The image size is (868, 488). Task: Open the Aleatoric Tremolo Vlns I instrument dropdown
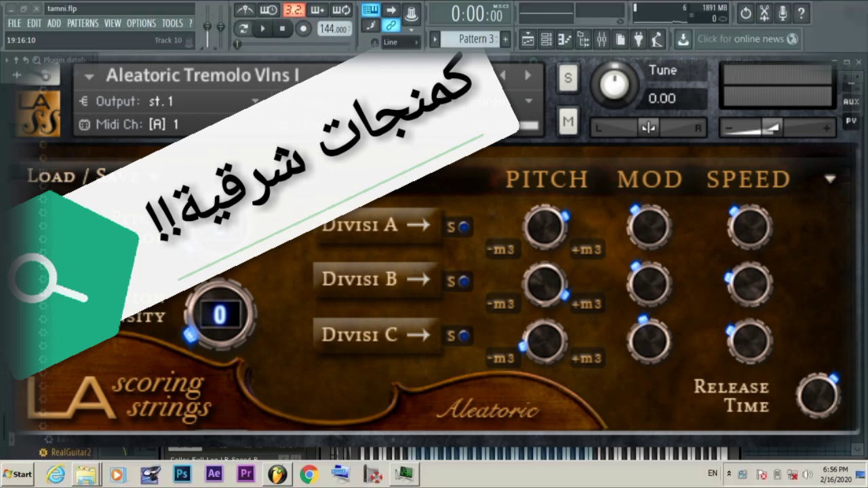(x=89, y=76)
